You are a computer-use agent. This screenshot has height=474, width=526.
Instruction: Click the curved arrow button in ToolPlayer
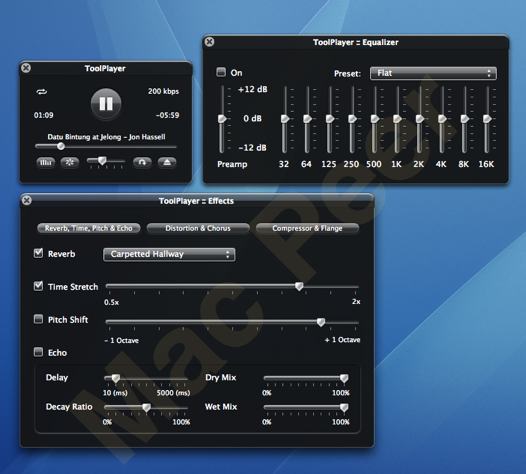[142, 163]
